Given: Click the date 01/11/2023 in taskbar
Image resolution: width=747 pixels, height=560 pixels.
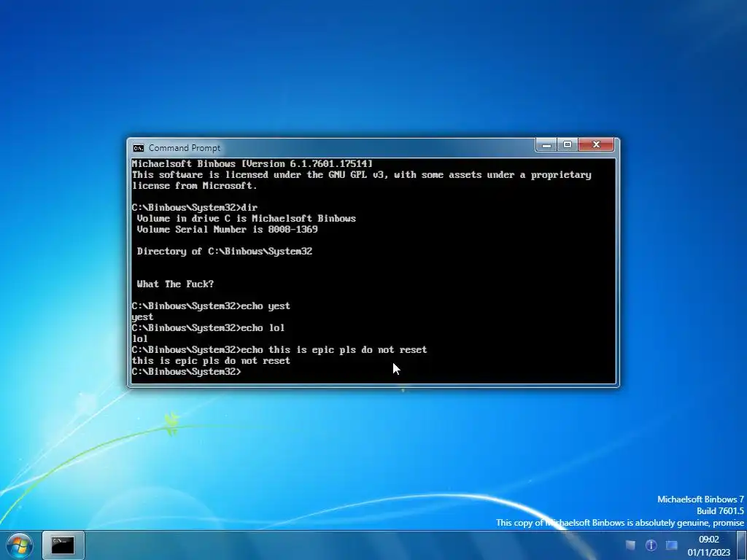Looking at the screenshot, I should point(708,553).
